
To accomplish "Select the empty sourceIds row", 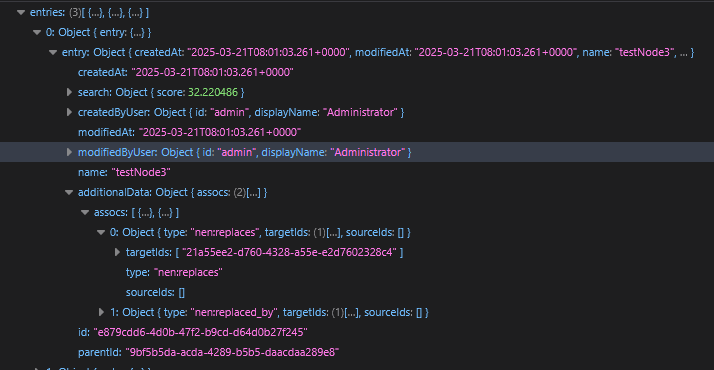I will point(357,293).
